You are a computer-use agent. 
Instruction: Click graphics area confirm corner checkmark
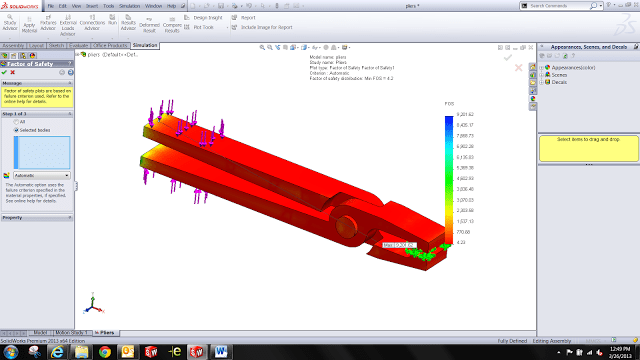[508, 58]
